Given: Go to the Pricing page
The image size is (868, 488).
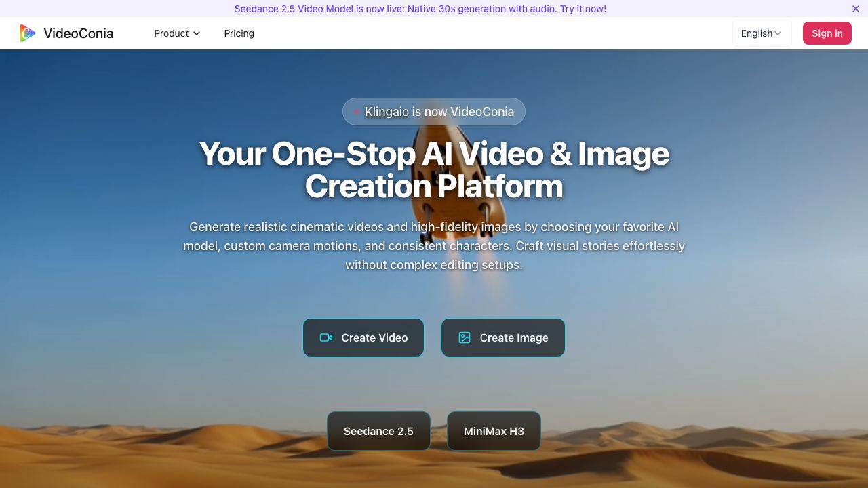Looking at the screenshot, I should click(239, 33).
